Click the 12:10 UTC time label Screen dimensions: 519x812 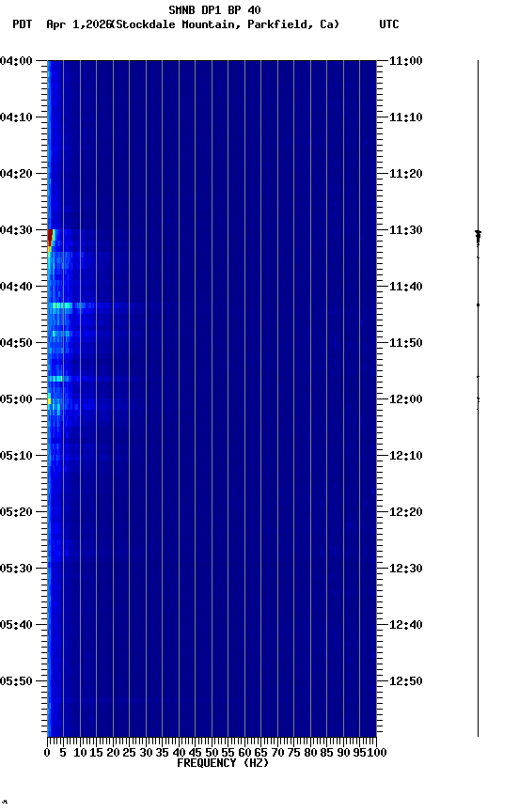tap(405, 456)
